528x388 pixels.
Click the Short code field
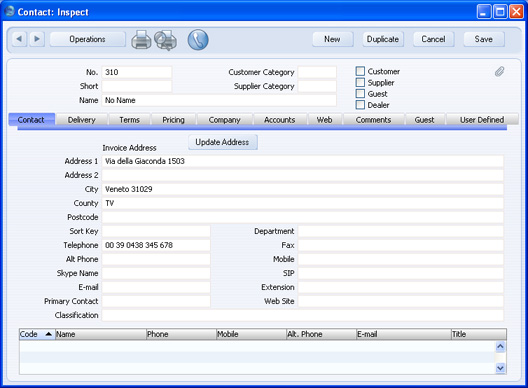click(x=137, y=86)
